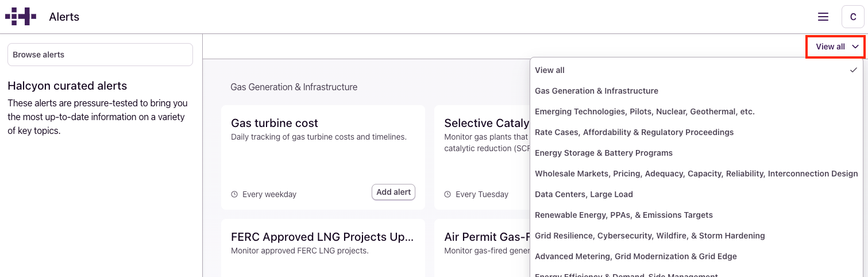Click clock icon beside Every weekday

click(x=234, y=194)
